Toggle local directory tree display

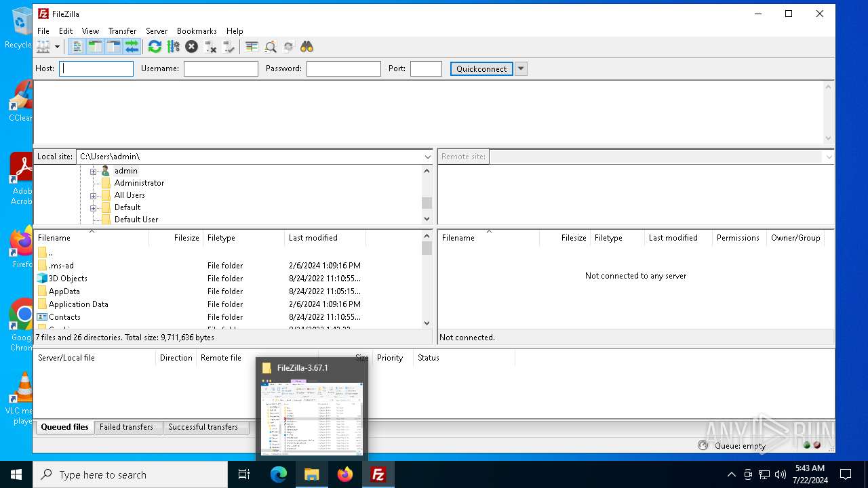coord(95,47)
